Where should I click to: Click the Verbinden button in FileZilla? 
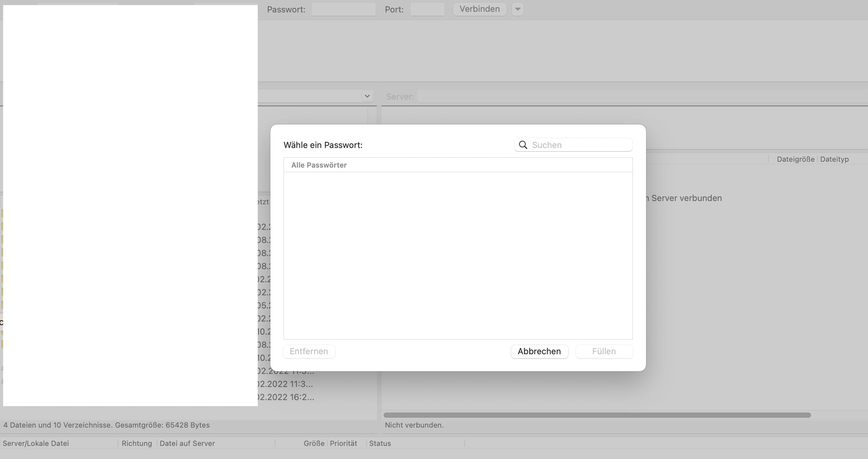pyautogui.click(x=479, y=9)
